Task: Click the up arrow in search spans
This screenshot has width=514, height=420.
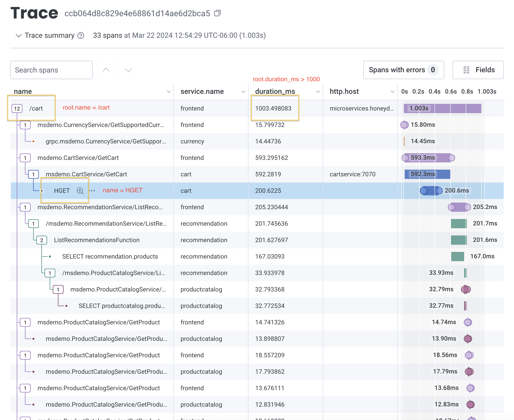Action: (106, 69)
